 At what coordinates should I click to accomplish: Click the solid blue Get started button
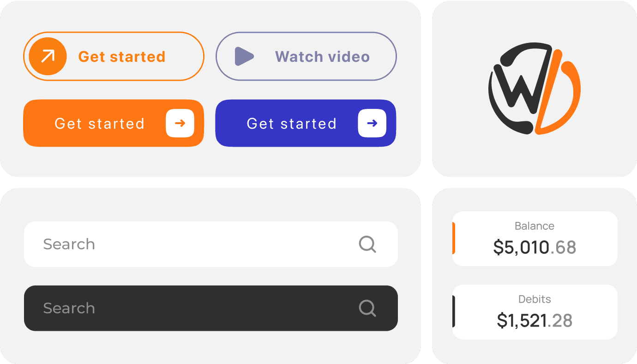(x=306, y=123)
